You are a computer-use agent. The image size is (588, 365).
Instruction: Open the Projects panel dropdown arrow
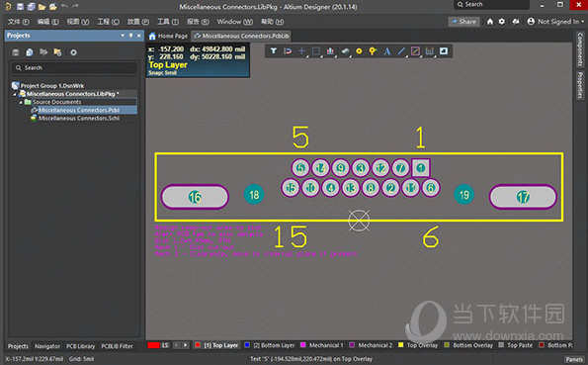(x=123, y=36)
